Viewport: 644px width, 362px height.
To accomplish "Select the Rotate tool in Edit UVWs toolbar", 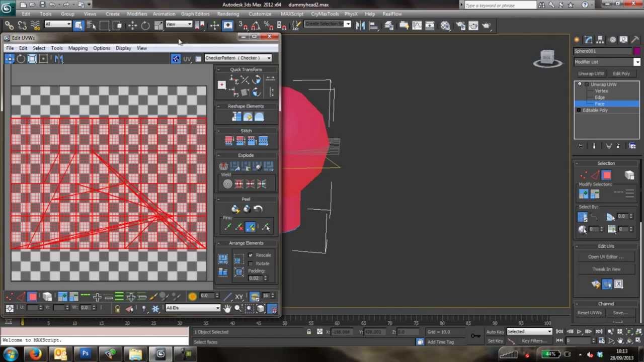I will click(21, 59).
